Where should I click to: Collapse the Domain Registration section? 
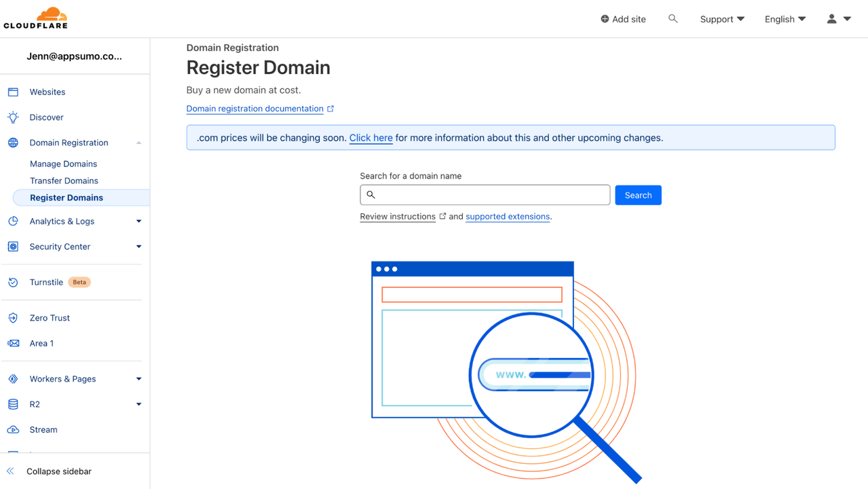(138, 143)
